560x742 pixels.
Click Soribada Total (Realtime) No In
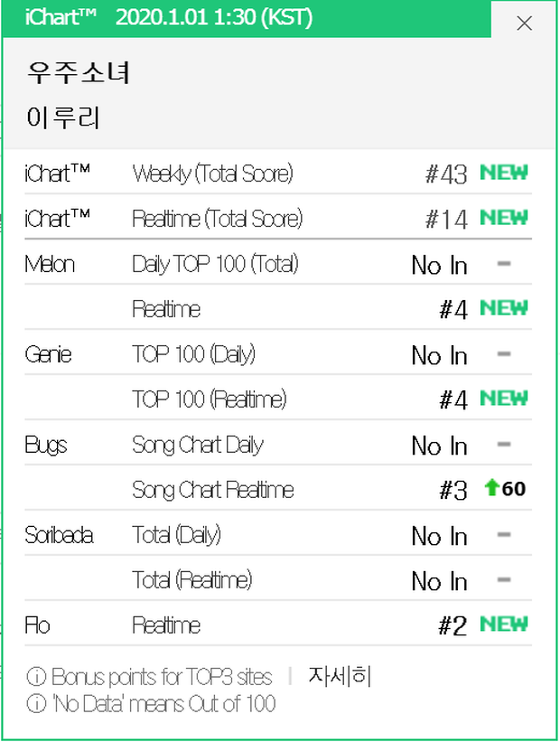tap(439, 581)
